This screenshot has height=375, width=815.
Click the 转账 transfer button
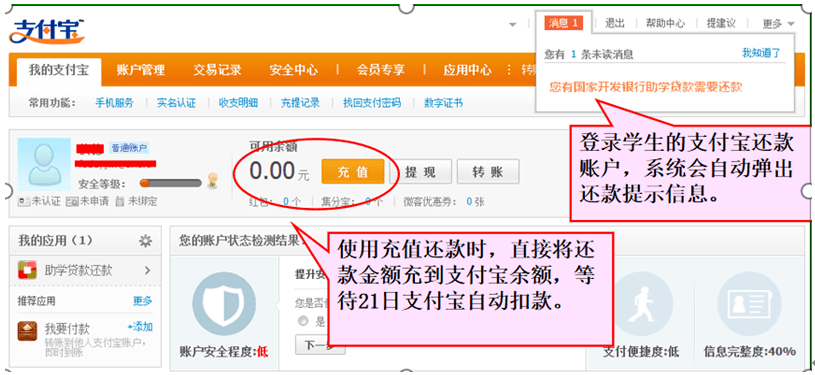pyautogui.click(x=488, y=172)
